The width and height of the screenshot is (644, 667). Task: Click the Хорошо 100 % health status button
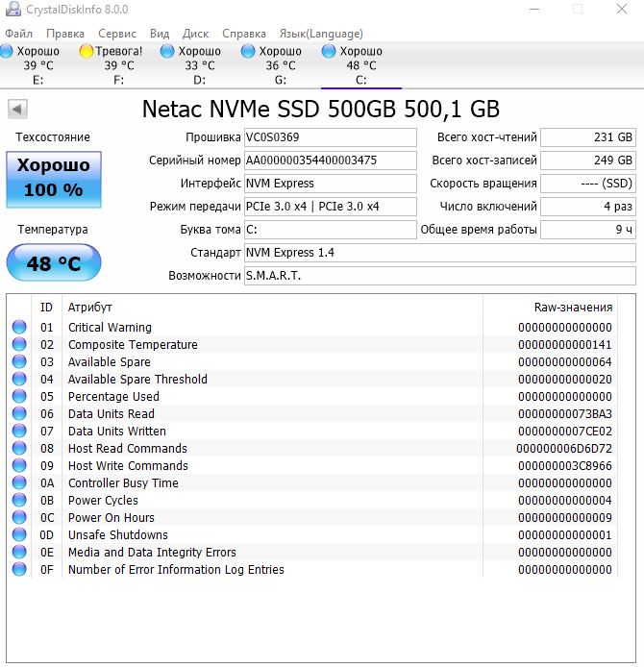54,180
